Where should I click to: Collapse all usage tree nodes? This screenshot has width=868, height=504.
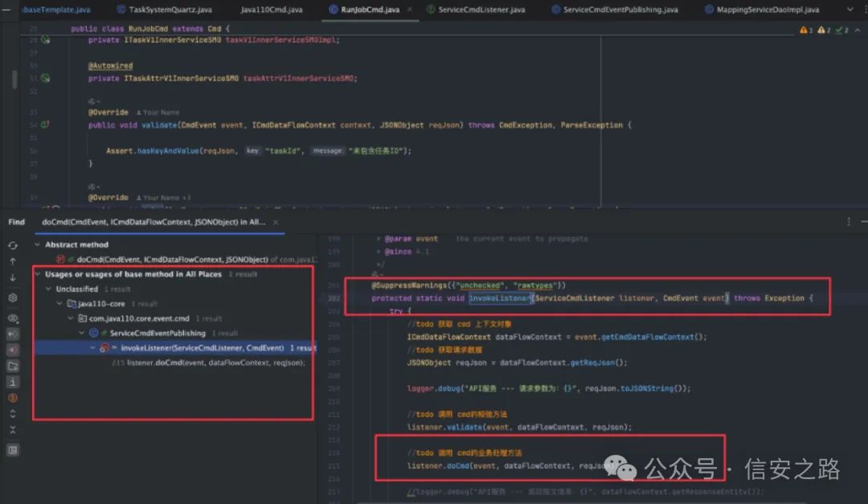pos(13,430)
